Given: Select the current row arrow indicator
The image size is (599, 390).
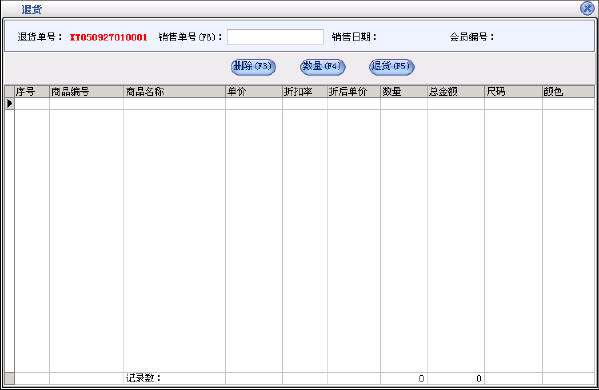Looking at the screenshot, I should pos(10,104).
